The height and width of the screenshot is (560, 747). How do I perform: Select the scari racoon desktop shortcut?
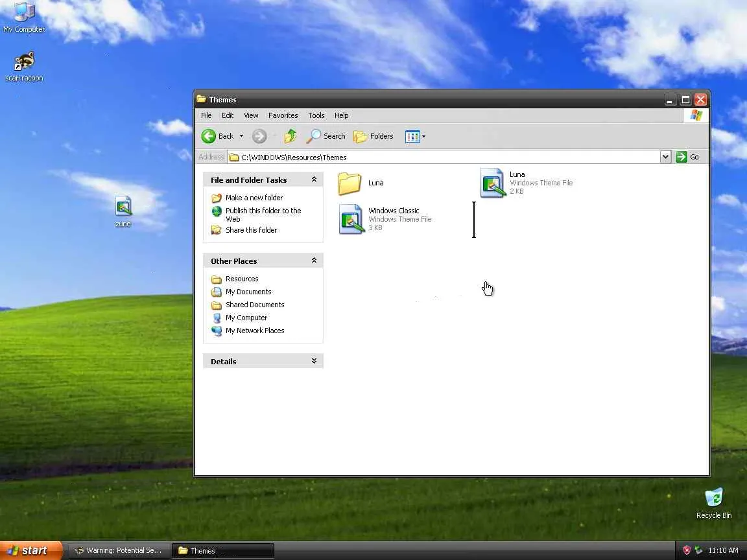coord(24,66)
